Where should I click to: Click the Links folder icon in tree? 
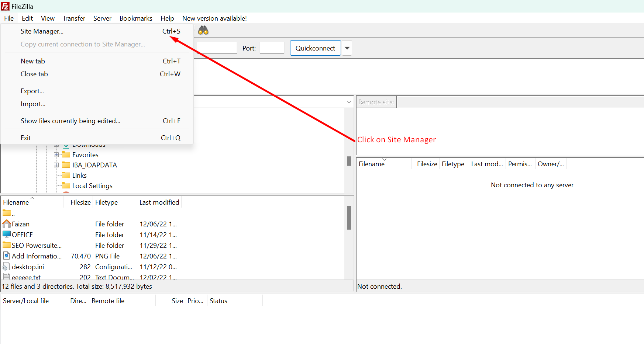click(66, 175)
